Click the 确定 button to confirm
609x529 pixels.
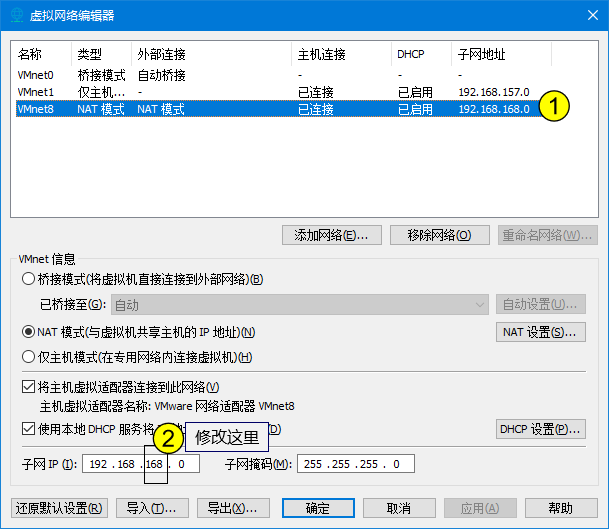click(318, 508)
